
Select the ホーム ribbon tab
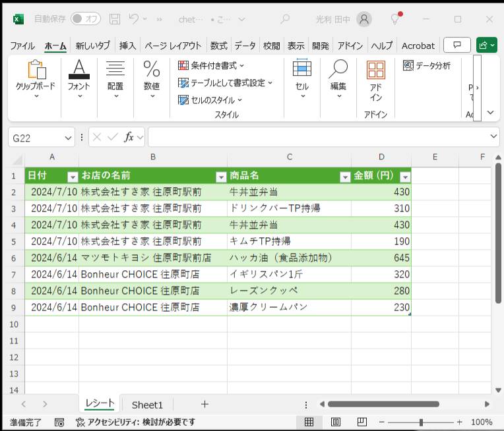(x=55, y=46)
